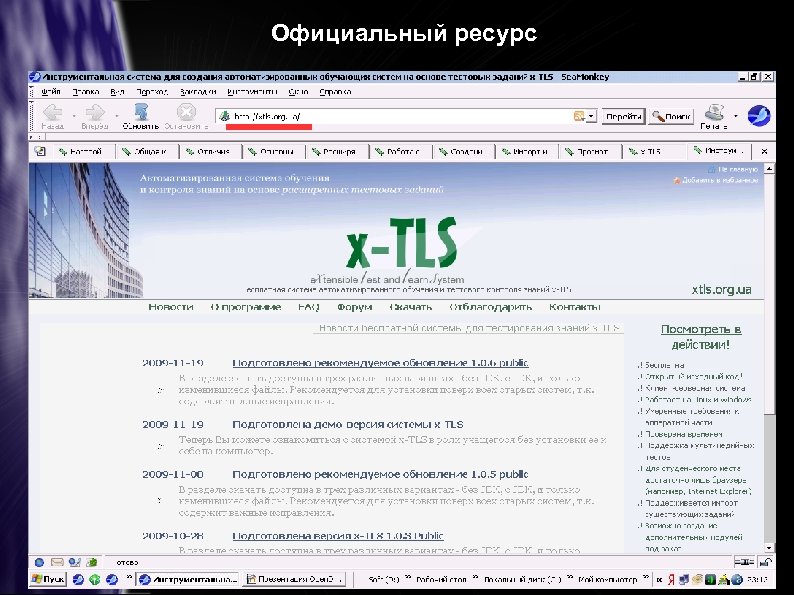Click the x-TLS logo banner image
Screen dimensions: 794x595
pos(401,243)
